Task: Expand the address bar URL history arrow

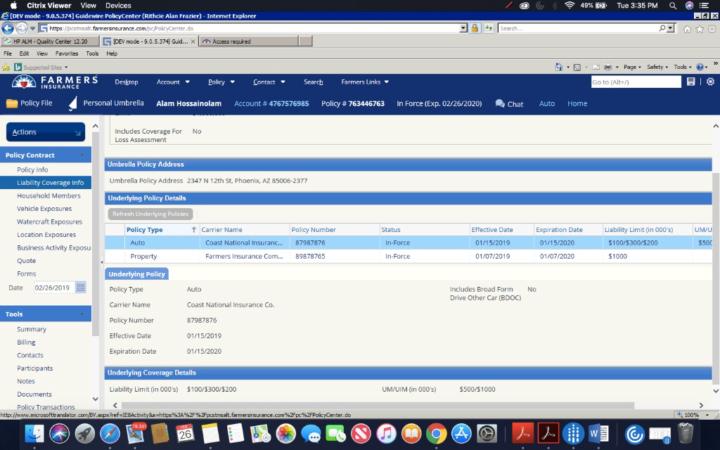Action: click(463, 28)
